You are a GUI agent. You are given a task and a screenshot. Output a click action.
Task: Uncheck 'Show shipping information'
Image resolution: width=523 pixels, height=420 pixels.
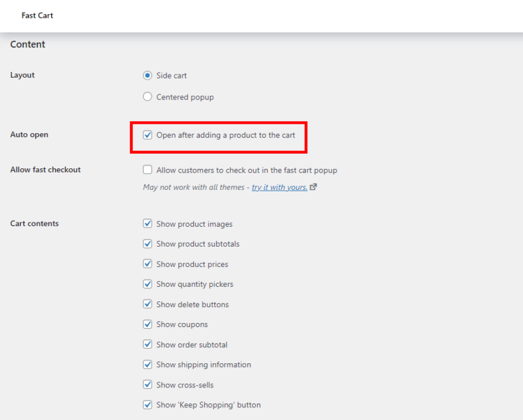(x=147, y=365)
